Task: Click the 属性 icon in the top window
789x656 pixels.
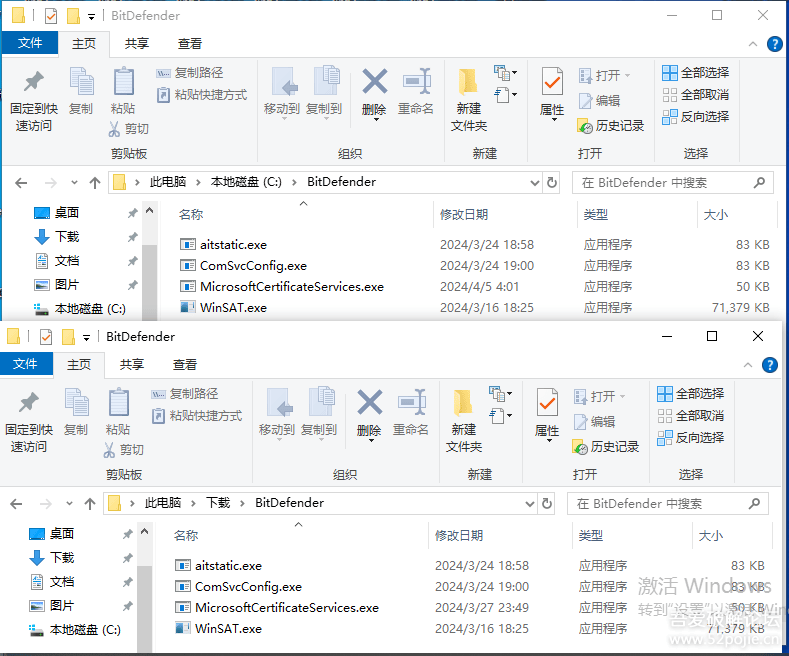Action: (x=552, y=82)
